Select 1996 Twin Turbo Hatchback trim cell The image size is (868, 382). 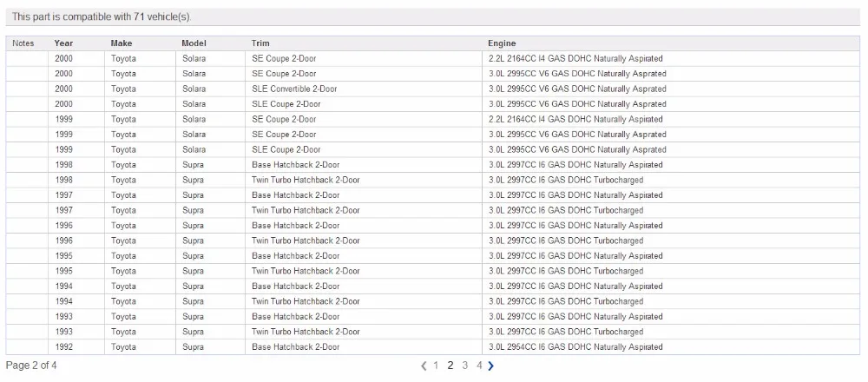coord(363,240)
